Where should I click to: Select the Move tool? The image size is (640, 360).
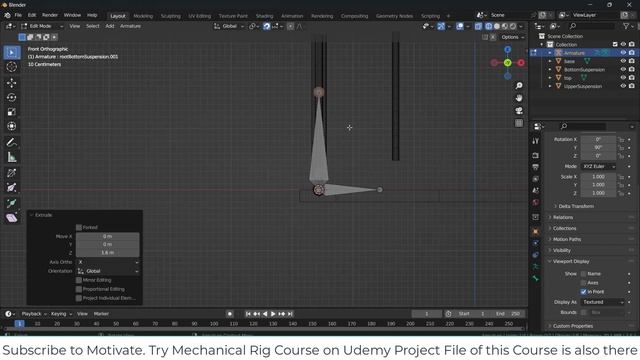(11, 83)
